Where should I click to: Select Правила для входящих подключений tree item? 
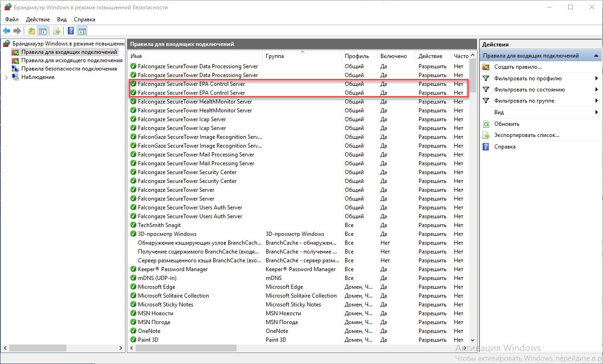point(69,52)
